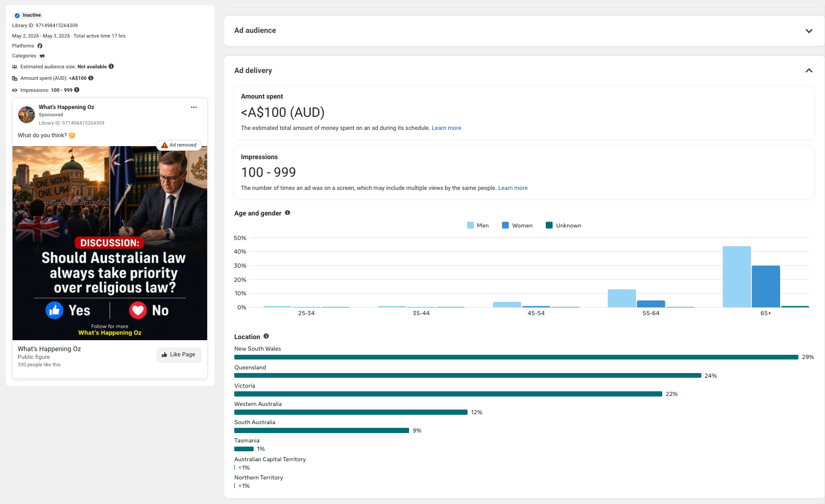
Task: Click the Northern Territory label
Action: coord(258,477)
